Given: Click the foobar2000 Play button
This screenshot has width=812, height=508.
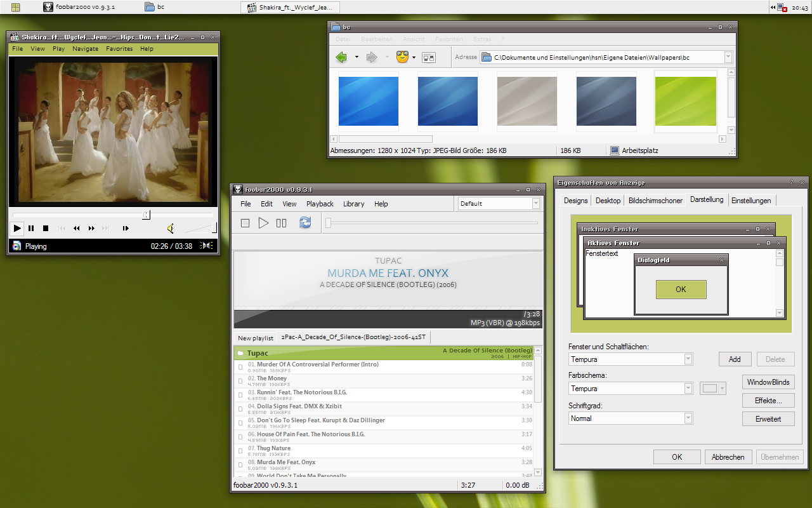Looking at the screenshot, I should (x=263, y=223).
